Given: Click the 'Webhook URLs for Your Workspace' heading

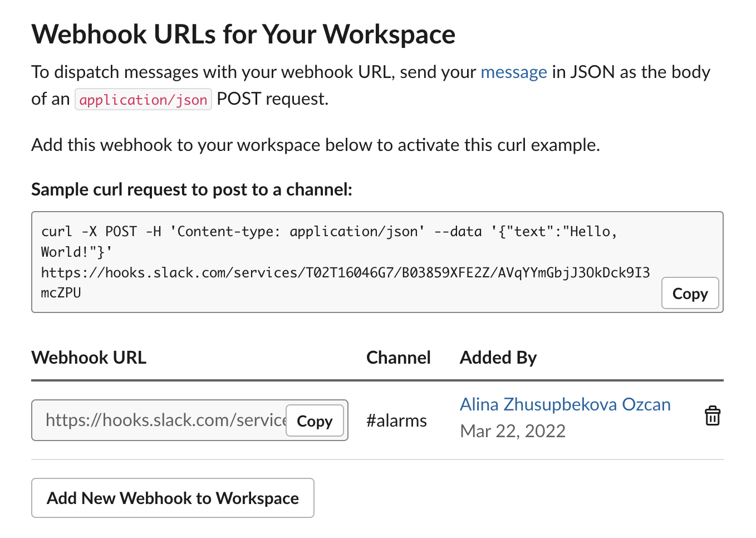Looking at the screenshot, I should click(x=243, y=35).
